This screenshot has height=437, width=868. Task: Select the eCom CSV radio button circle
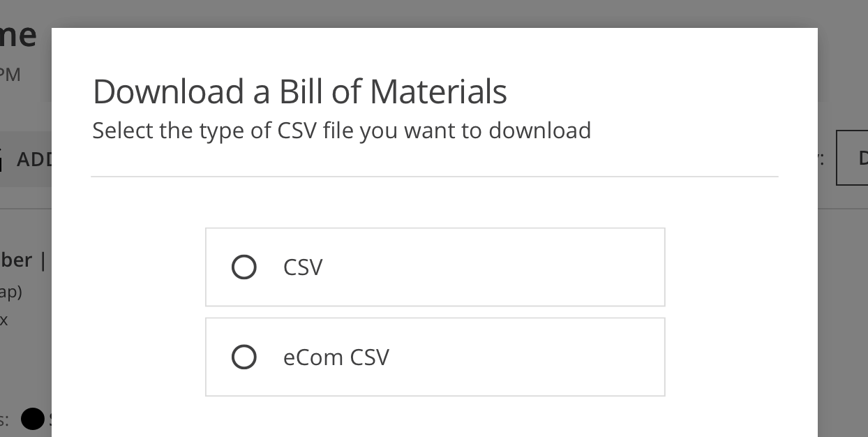[244, 357]
